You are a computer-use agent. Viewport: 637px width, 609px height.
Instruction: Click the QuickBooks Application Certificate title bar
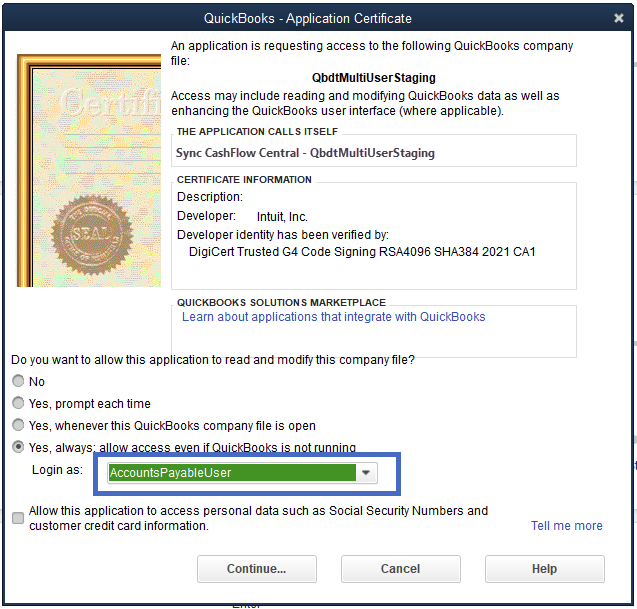coord(308,18)
